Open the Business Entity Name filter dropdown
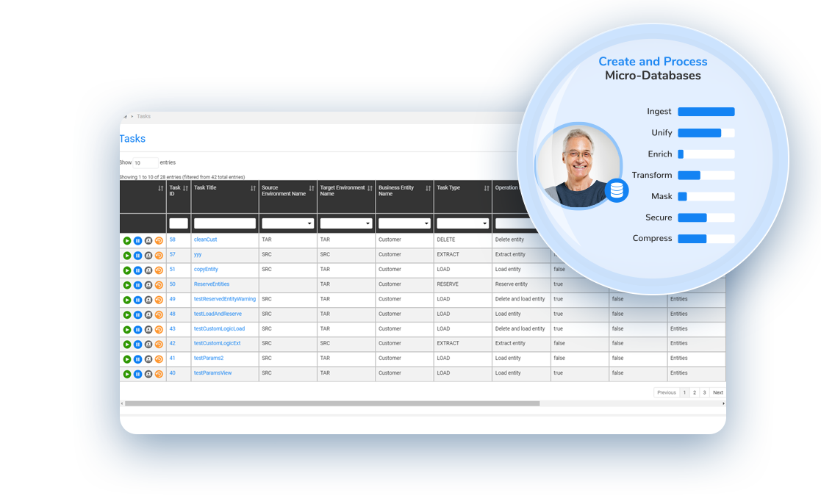Image resolution: width=821 pixels, height=504 pixels. coord(404,223)
